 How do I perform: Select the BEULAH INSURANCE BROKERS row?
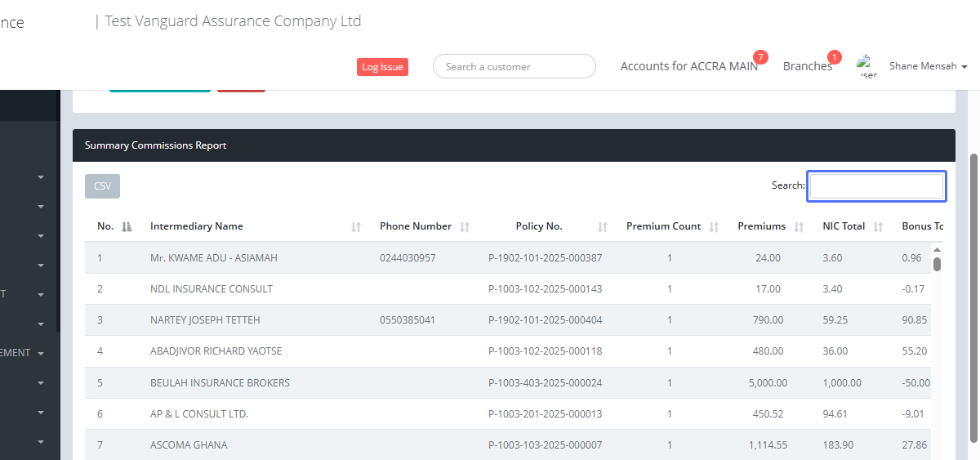coord(220,382)
